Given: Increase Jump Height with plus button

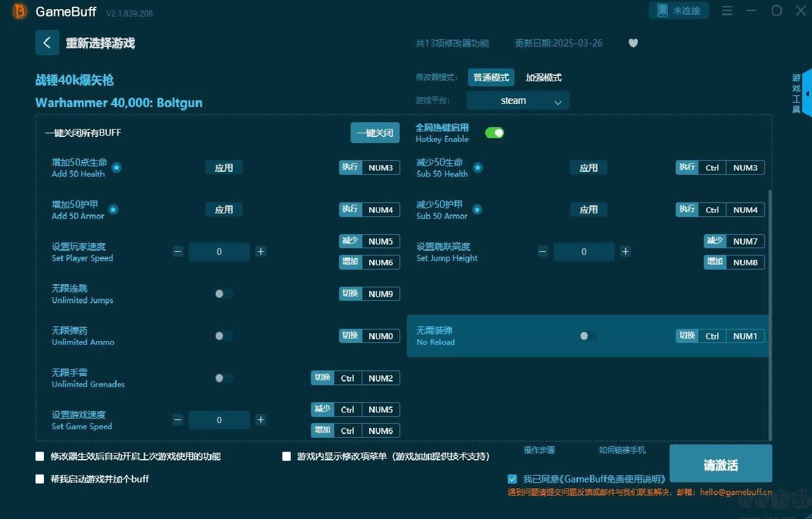Looking at the screenshot, I should click(x=625, y=251).
